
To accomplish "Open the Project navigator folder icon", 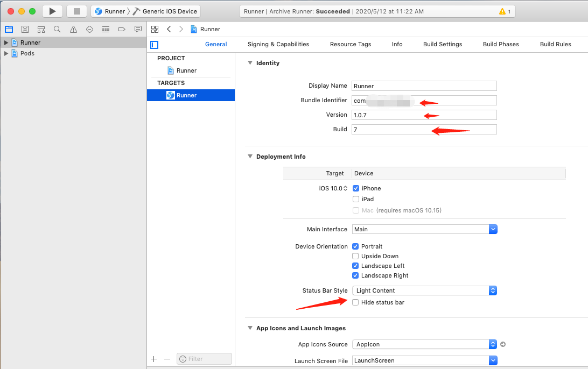I will click(9, 29).
